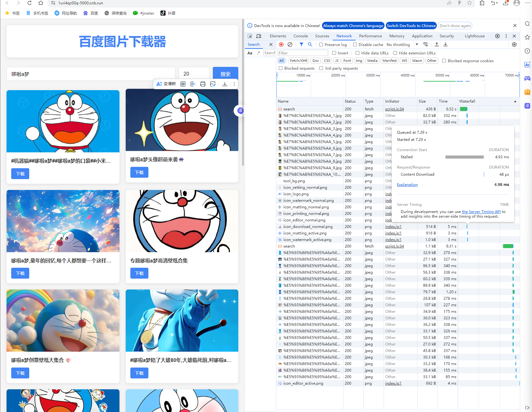The width and height of the screenshot is (532, 412).
Task: Open image toolbar more options
Action: (234, 84)
